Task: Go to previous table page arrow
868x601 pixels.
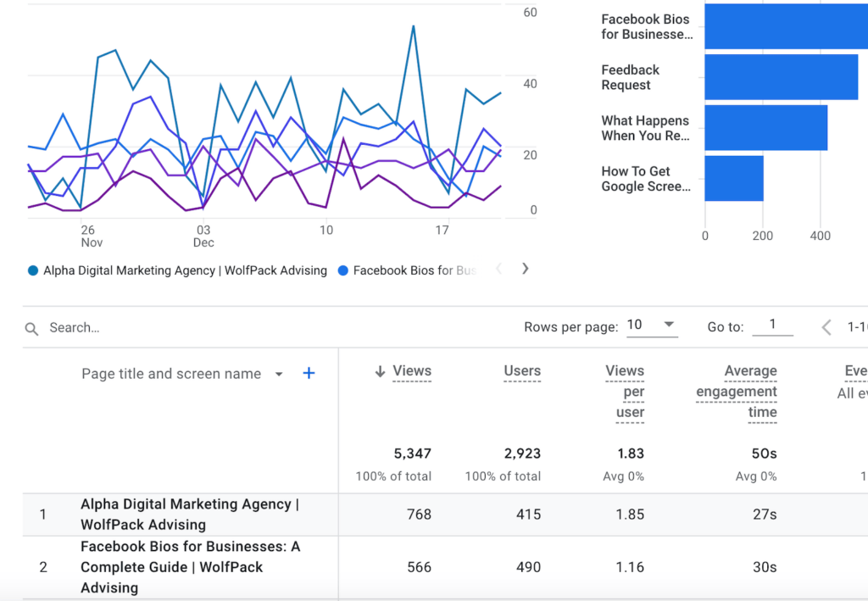Action: (826, 327)
